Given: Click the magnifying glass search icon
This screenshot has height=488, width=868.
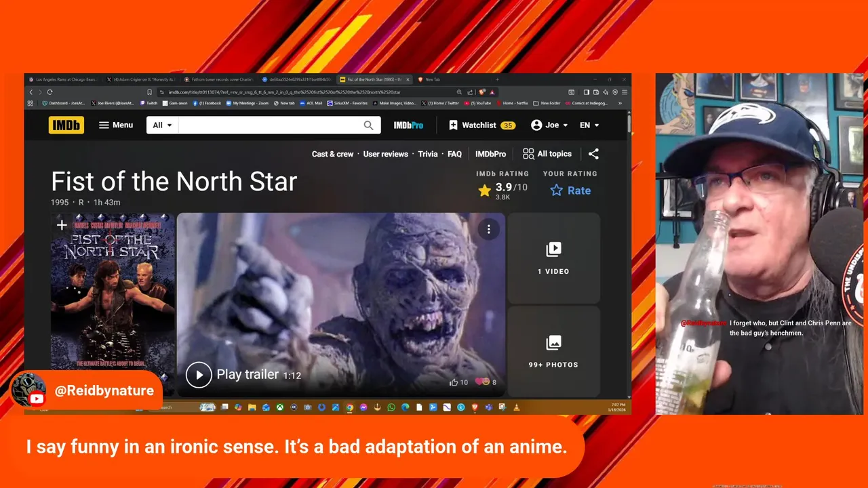Looking at the screenshot, I should [368, 125].
